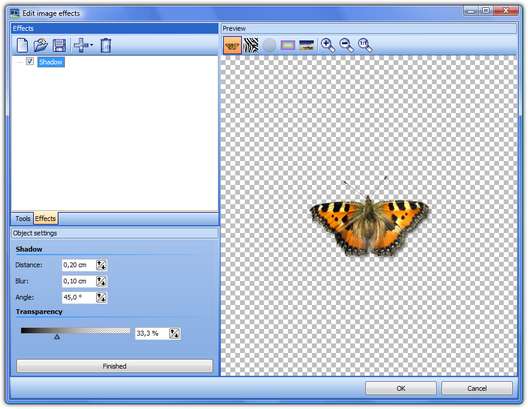Close the Edit image effects dialog
The image size is (528, 409).
pos(505,11)
